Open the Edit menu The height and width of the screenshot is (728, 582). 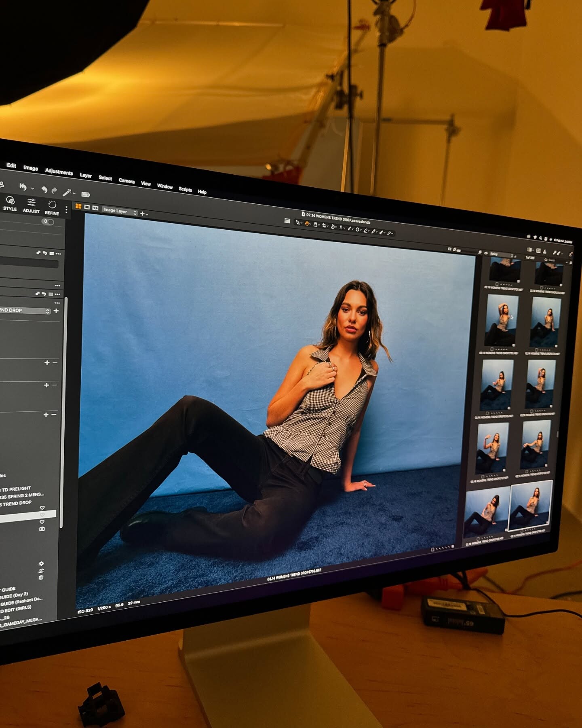point(11,165)
